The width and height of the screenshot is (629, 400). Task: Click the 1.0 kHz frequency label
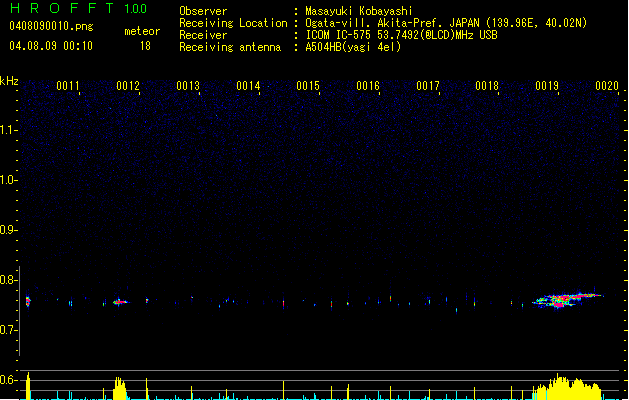[x=8, y=180]
